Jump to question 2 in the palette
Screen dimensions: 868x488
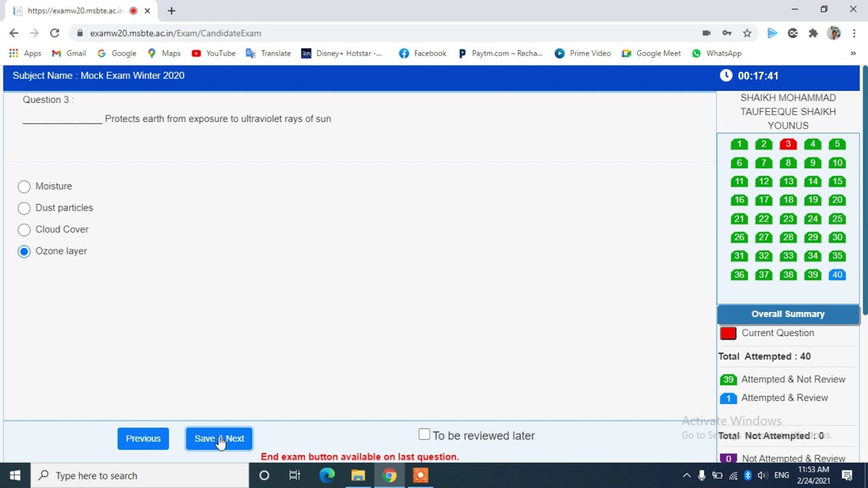point(764,144)
